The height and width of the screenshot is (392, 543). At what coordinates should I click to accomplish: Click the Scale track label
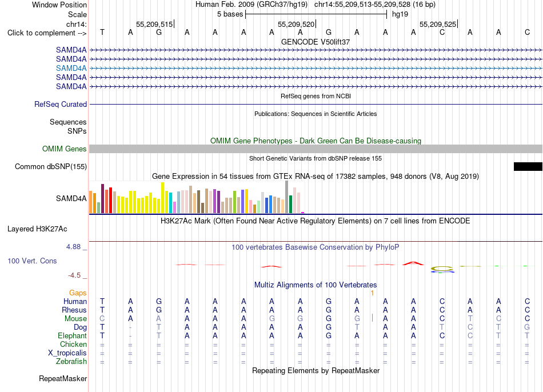coord(77,14)
